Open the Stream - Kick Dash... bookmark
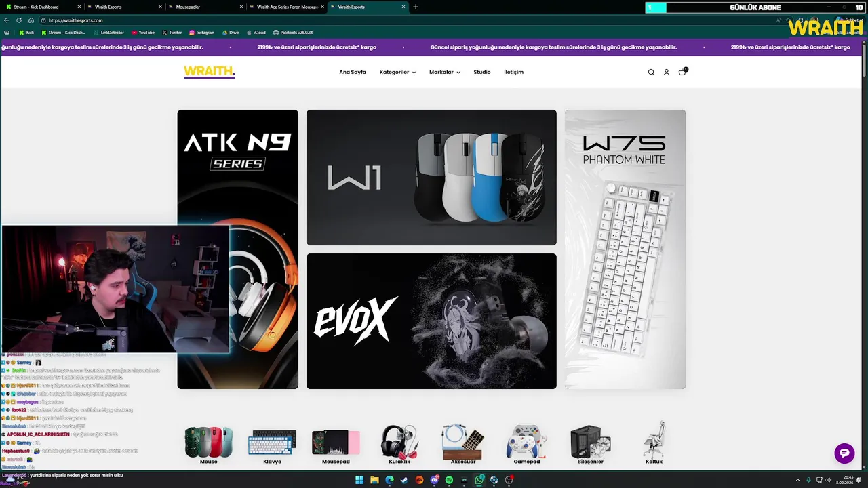868x488 pixels. point(64,33)
